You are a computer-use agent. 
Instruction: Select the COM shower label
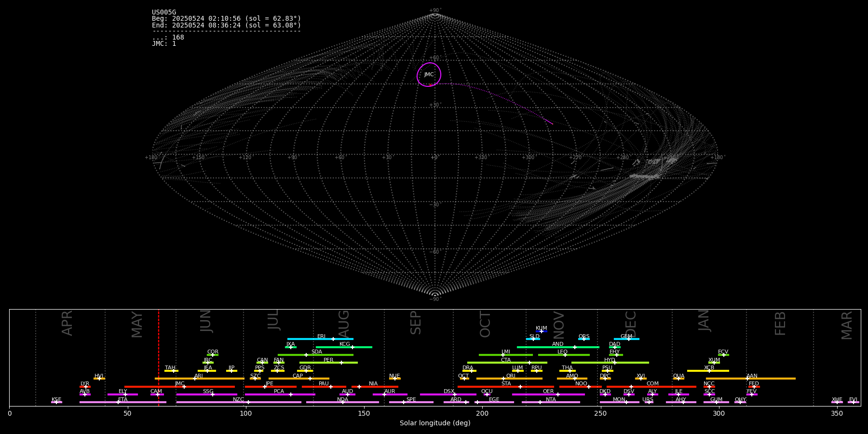point(652,384)
